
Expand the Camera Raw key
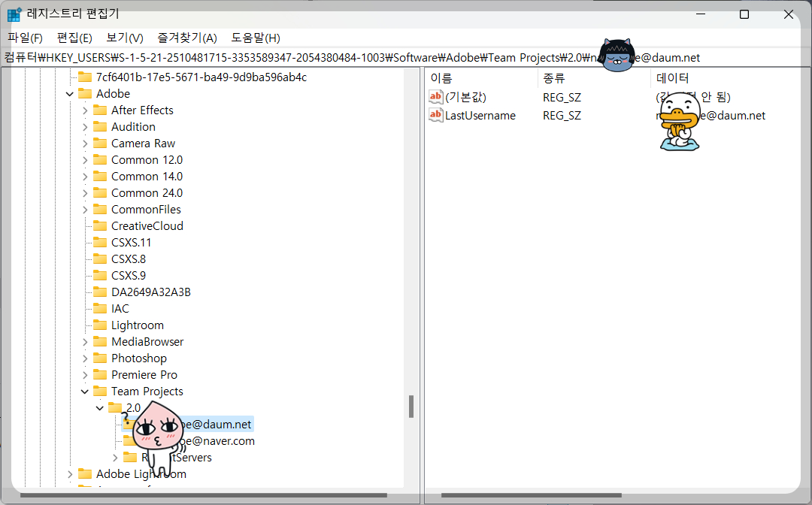85,144
